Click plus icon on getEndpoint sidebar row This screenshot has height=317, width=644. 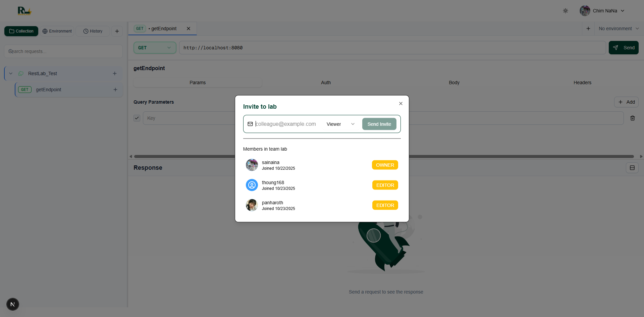click(x=115, y=90)
